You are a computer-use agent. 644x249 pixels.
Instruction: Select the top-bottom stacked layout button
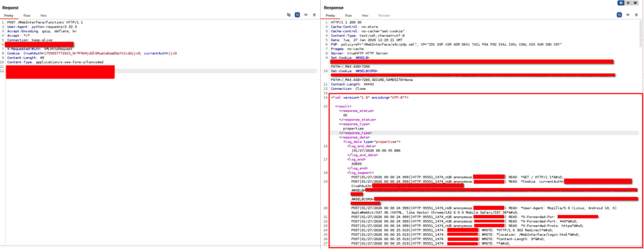[628, 3]
